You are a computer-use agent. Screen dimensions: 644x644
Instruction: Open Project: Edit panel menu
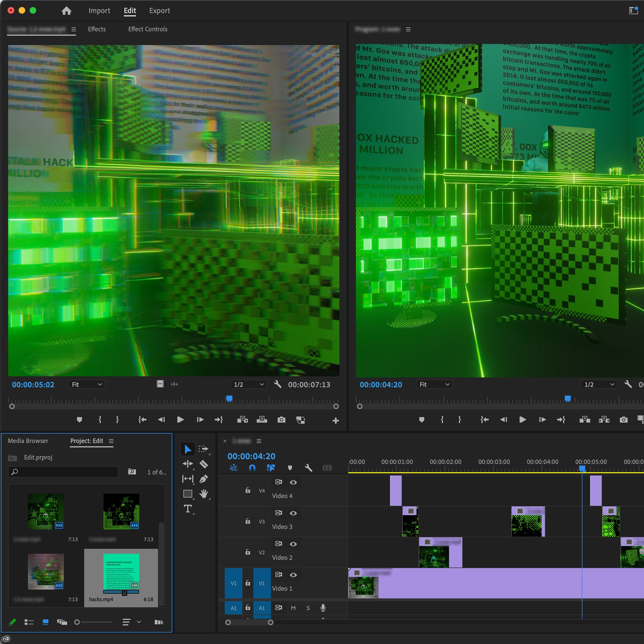click(111, 441)
